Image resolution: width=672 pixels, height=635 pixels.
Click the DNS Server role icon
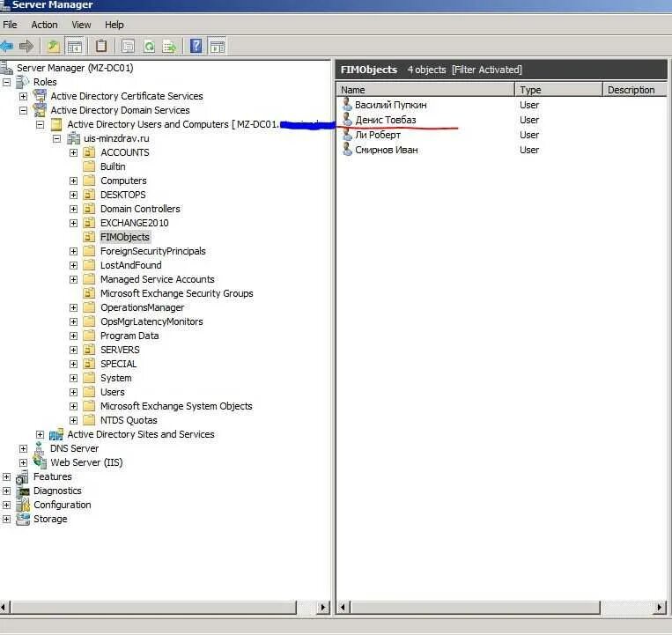click(40, 448)
